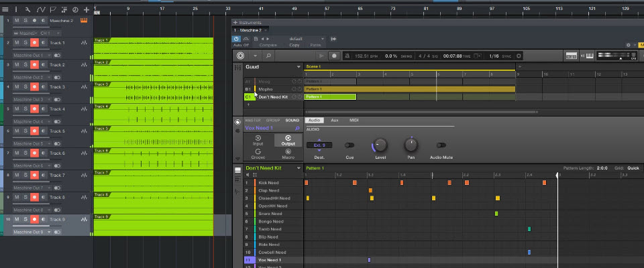The image size is (644, 268).
Task: Switch to pad view grid icon
Action: tap(255, 175)
